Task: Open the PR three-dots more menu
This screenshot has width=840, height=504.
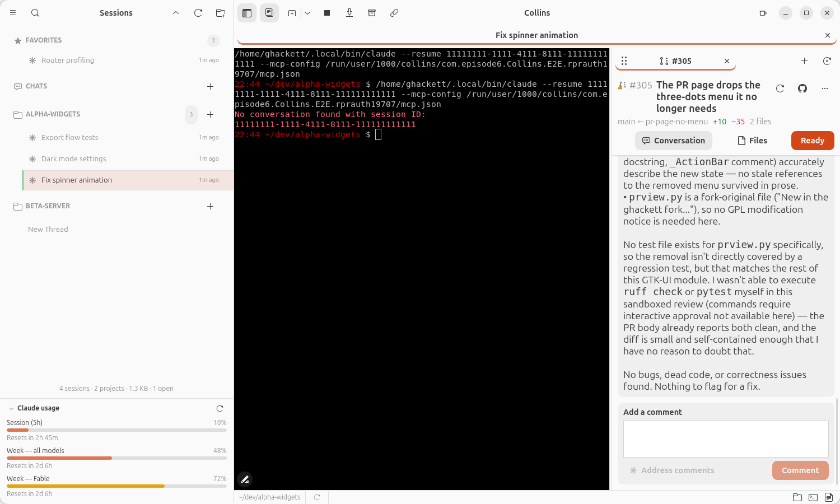Action: [825, 88]
